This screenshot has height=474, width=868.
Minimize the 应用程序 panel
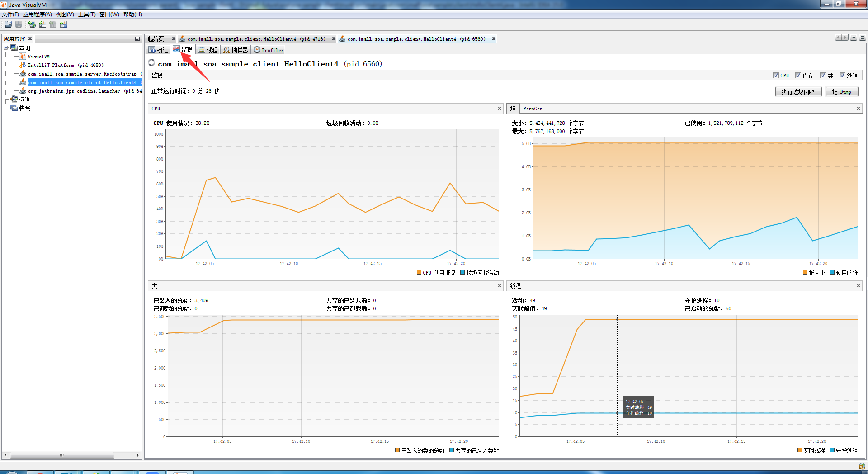137,39
